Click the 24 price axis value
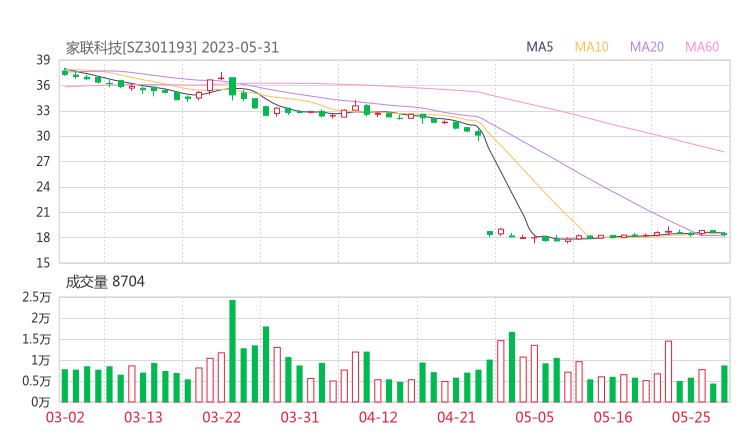The height and width of the screenshot is (440, 740). click(x=43, y=187)
